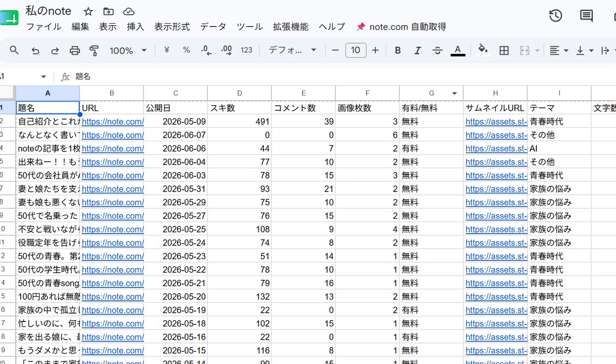Viewport: 616px width, 364px height.
Task: Open note.com link for 2026-06-06 row
Action: (x=112, y=148)
